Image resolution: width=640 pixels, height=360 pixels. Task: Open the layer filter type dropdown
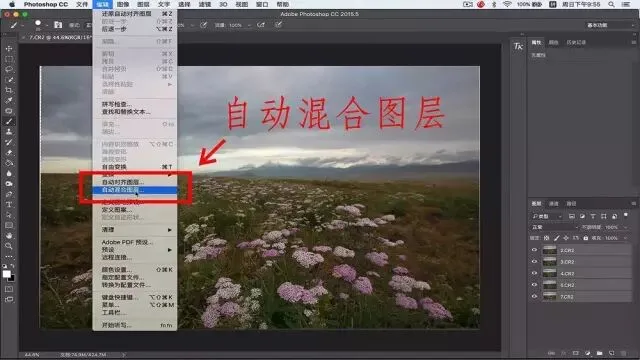pyautogui.click(x=547, y=216)
